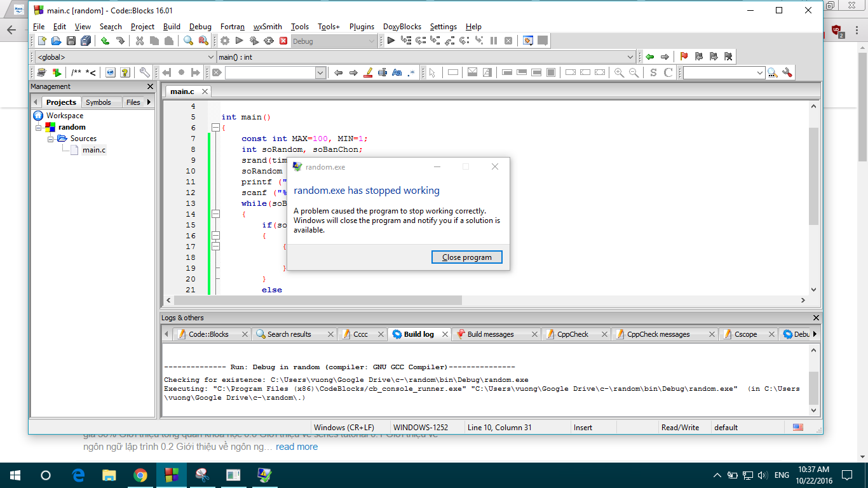This screenshot has height=488, width=868.
Task: Click the Save all files icon
Action: click(x=85, y=41)
